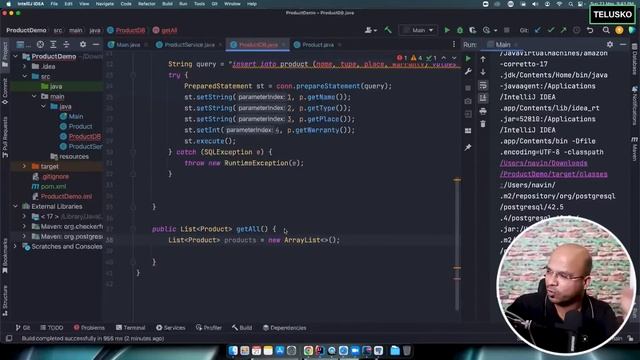Viewport: 640px width, 360px height.
Task: Select opened file target icon in Project panel
Action: (x=40, y=44)
